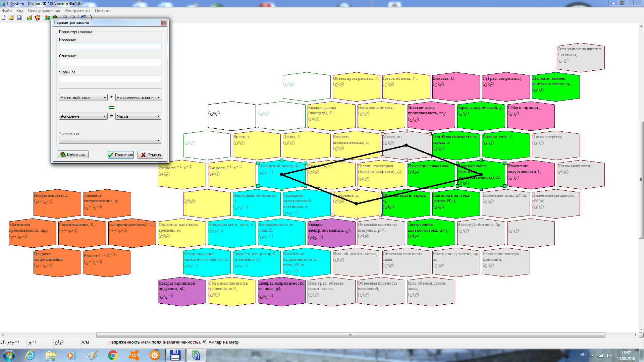Open the Окна управления menu
Image resolution: width=644 pixels, height=362 pixels.
pyautogui.click(x=44, y=11)
